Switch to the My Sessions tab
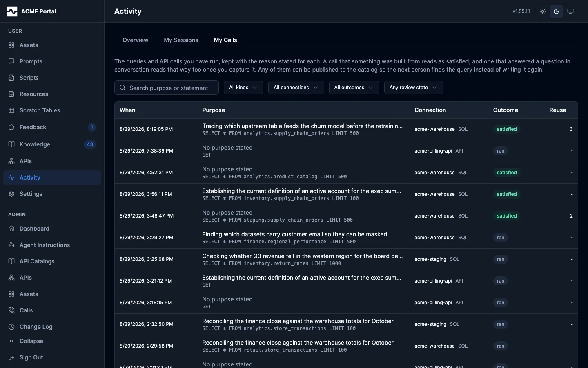This screenshot has width=588, height=368. coord(181,40)
